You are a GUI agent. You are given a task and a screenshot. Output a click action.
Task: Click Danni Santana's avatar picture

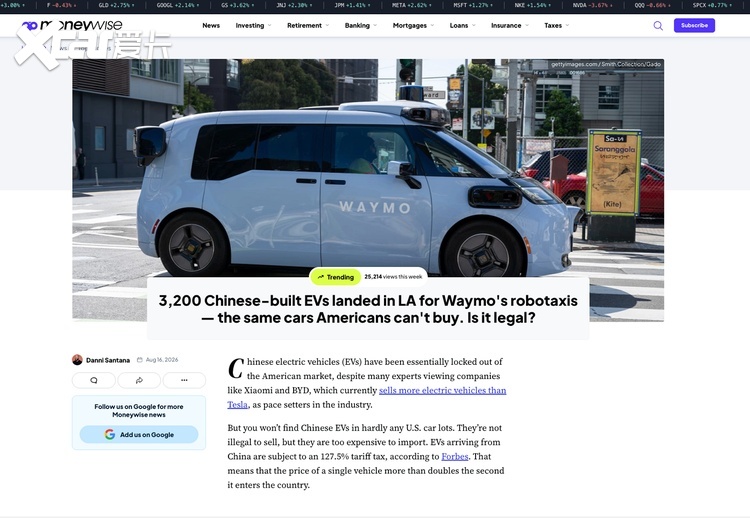coord(77,360)
